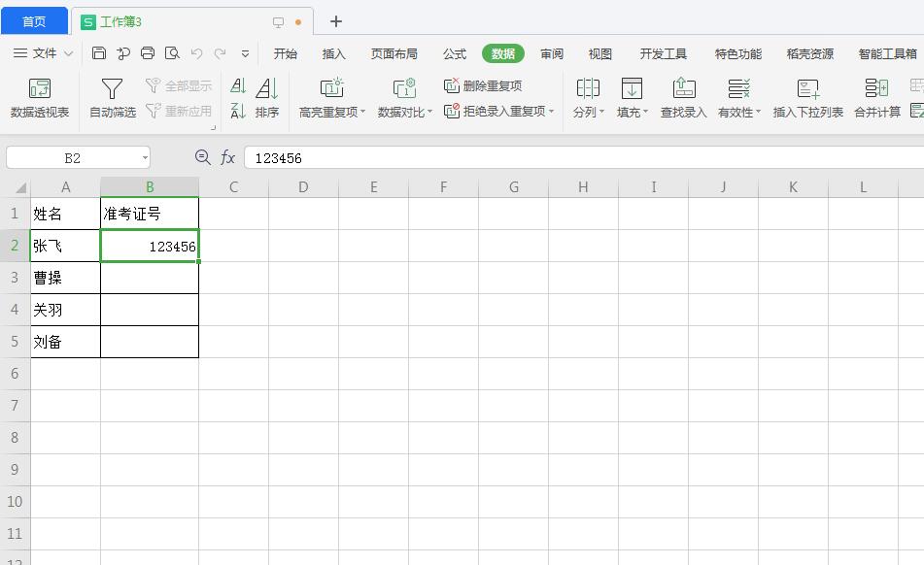
Task: Add a new tab with plus button
Action: pyautogui.click(x=336, y=21)
